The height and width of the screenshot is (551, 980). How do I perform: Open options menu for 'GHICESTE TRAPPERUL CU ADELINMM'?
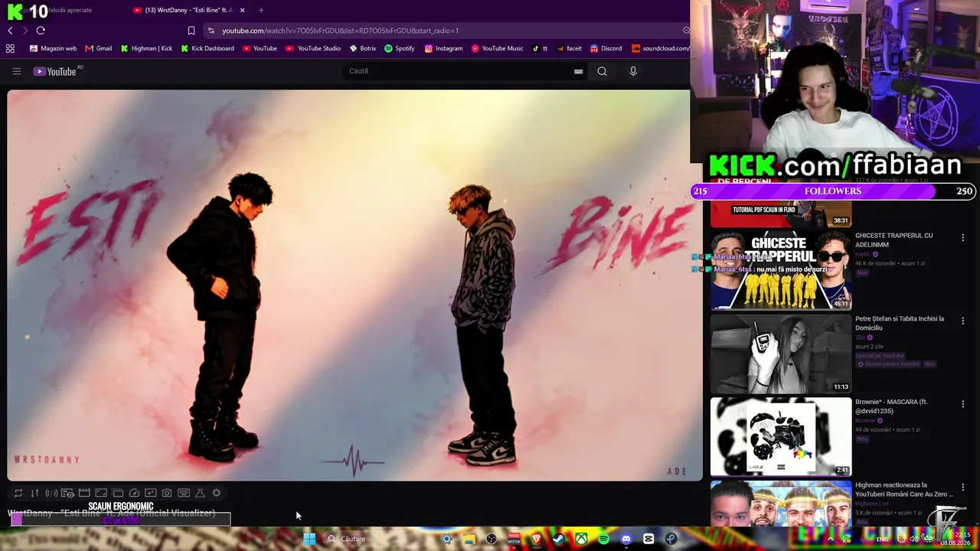pos(962,238)
